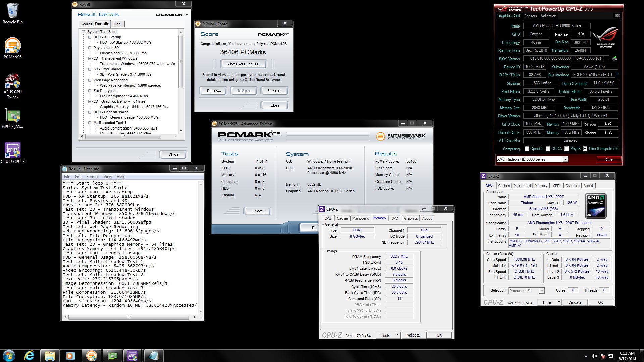Open Windows Explorer folder in taskbar
Screen dimensions: 644x362
tap(50, 355)
